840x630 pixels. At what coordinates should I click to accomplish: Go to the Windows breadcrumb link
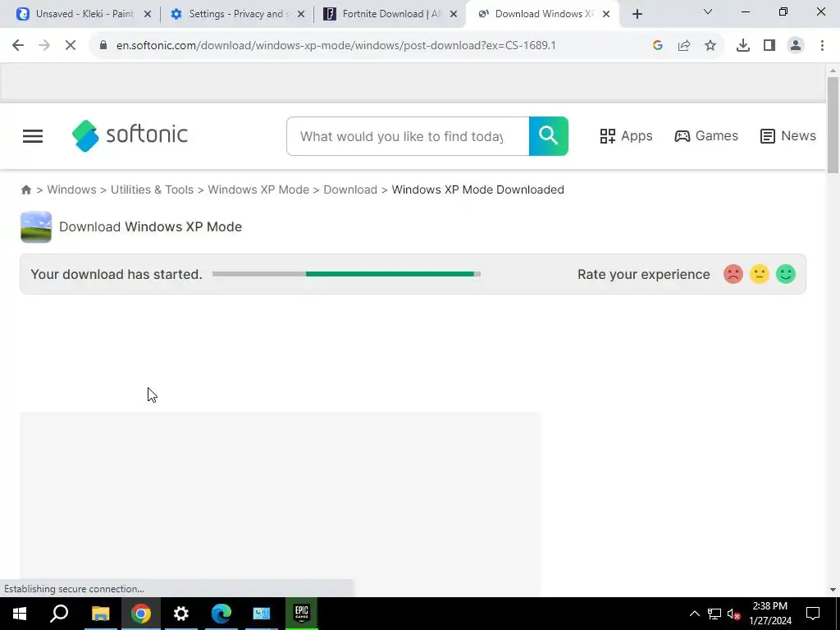coord(72,189)
